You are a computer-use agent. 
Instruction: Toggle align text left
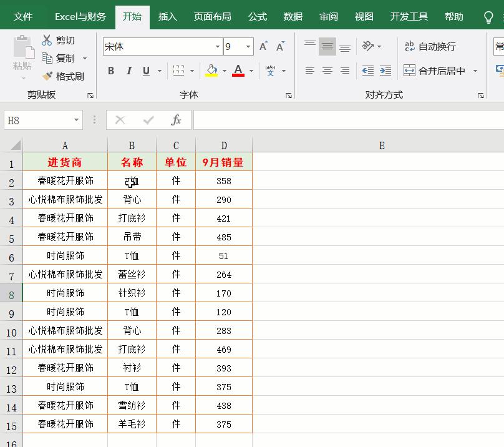point(310,71)
